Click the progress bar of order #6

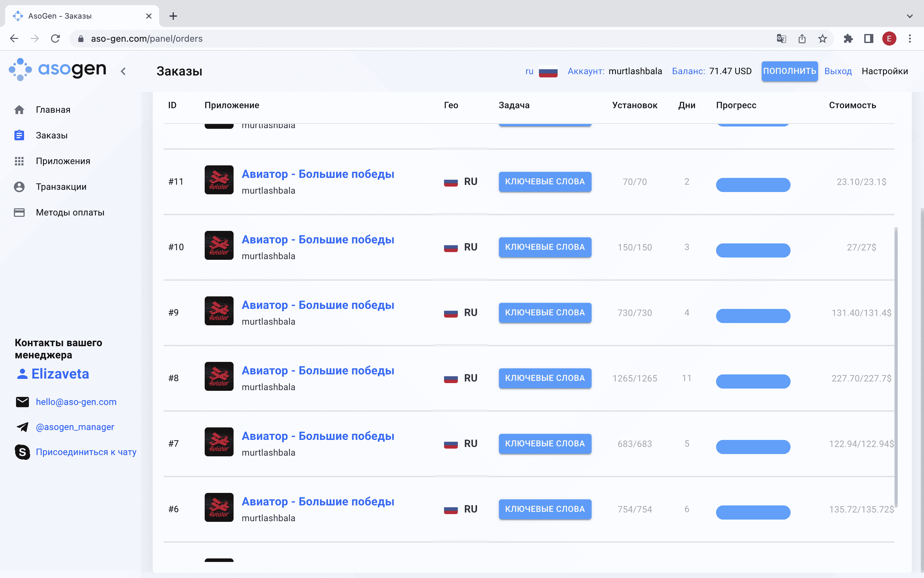[753, 512]
